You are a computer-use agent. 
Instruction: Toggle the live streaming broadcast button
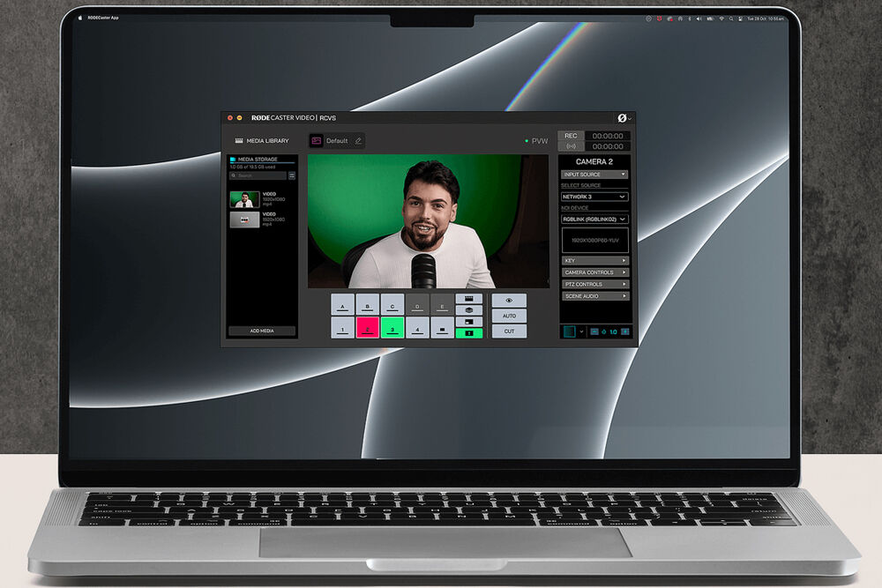point(571,146)
